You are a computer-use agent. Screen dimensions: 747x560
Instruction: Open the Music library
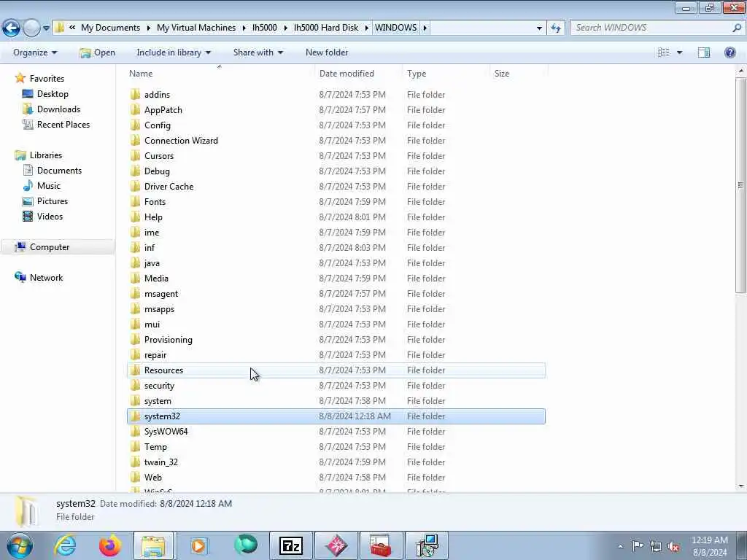point(49,186)
